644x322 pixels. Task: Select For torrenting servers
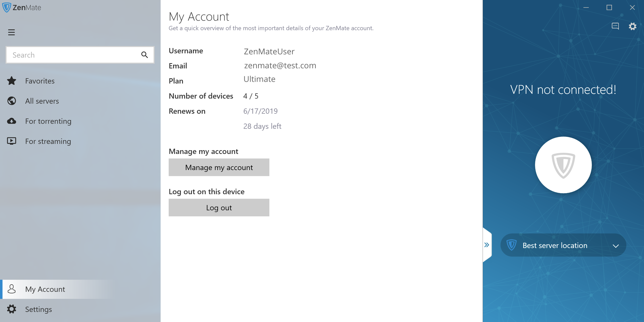point(80,121)
